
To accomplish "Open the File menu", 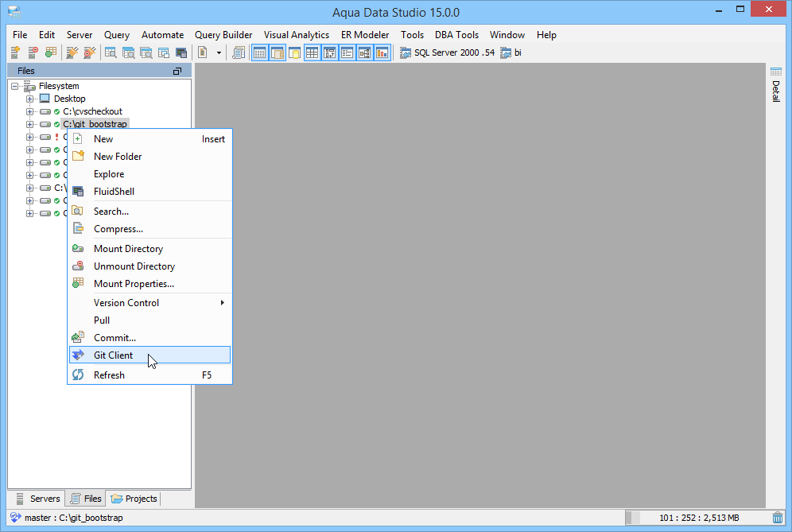I will click(20, 35).
